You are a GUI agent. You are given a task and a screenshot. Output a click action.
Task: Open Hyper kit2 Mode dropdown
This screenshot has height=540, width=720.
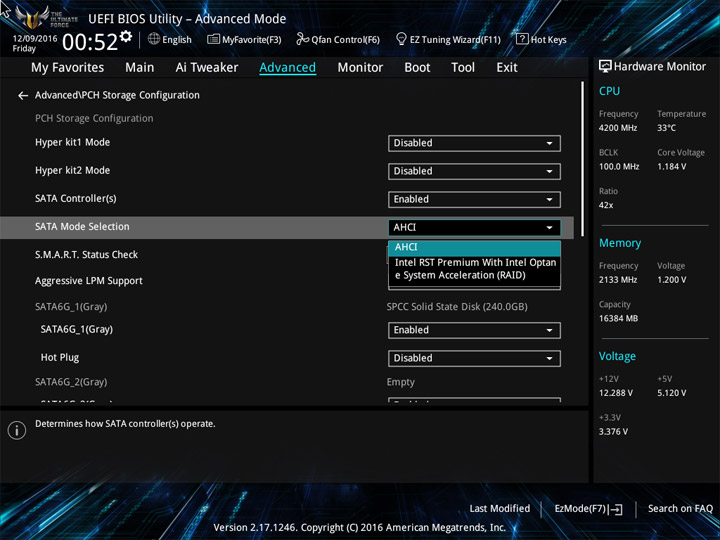[x=474, y=171]
